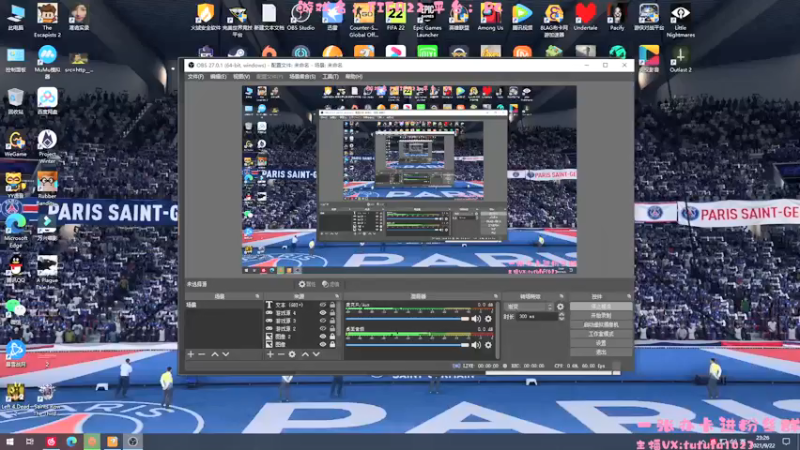Click the transition duration 300 ms field
This screenshot has height=450, width=800.
[x=536, y=317]
